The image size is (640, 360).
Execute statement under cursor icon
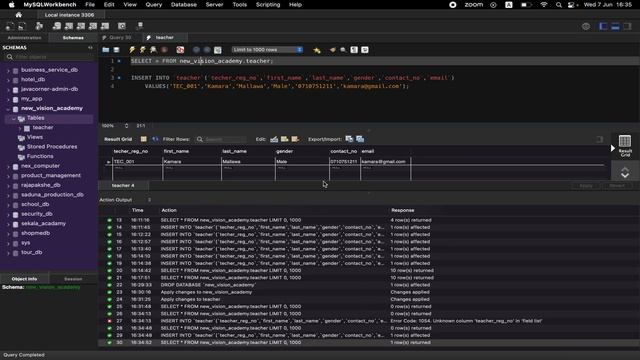[x=142, y=50]
